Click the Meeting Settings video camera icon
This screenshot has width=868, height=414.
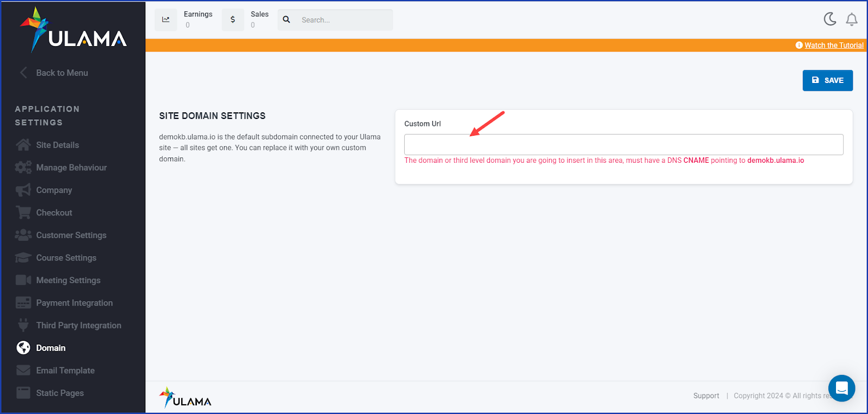click(23, 281)
